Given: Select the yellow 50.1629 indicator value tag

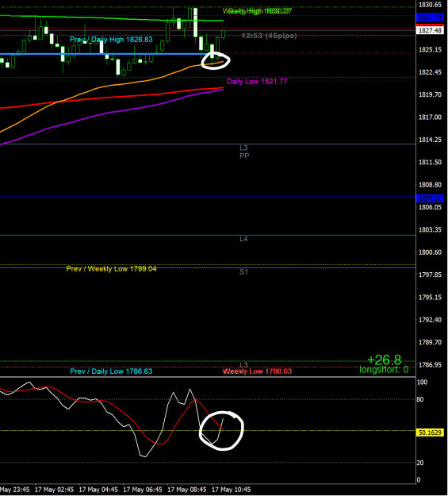Looking at the screenshot, I should coord(430,433).
